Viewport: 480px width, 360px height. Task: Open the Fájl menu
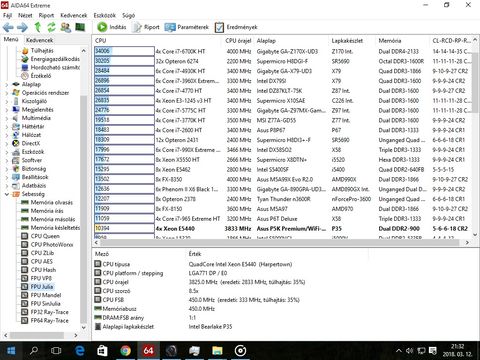click(x=7, y=15)
